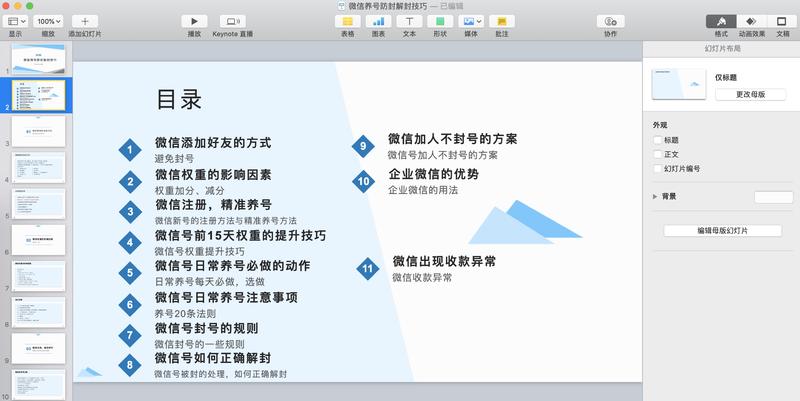This screenshot has width=800, height=401.
Task: Select heading 微信权重的影响因素
Action: coord(213,174)
